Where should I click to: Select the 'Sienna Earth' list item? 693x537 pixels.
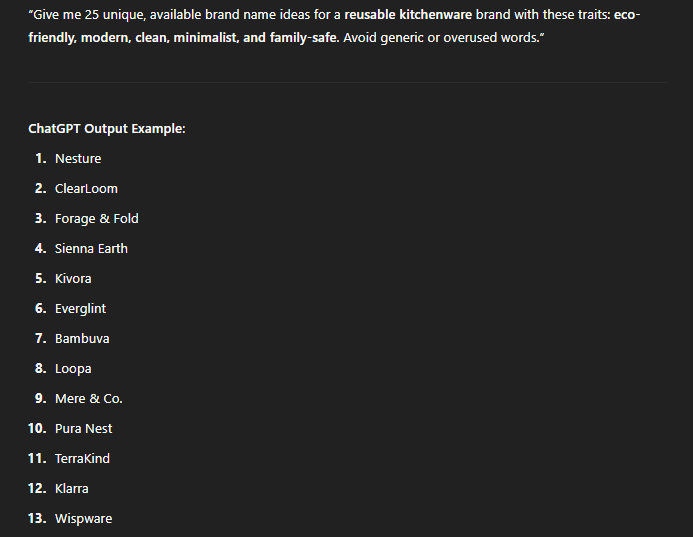[91, 249]
